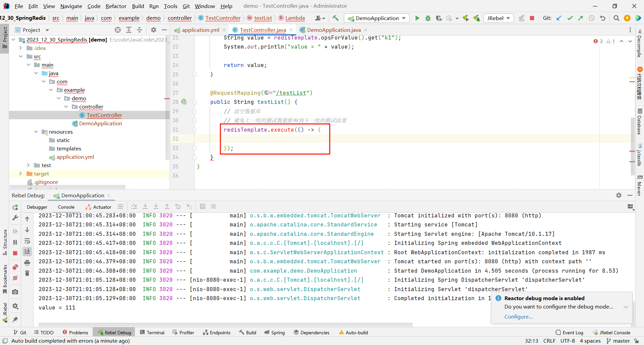Hide the Project panel with minus icon
Screen dimensions: 644x345
164,30
